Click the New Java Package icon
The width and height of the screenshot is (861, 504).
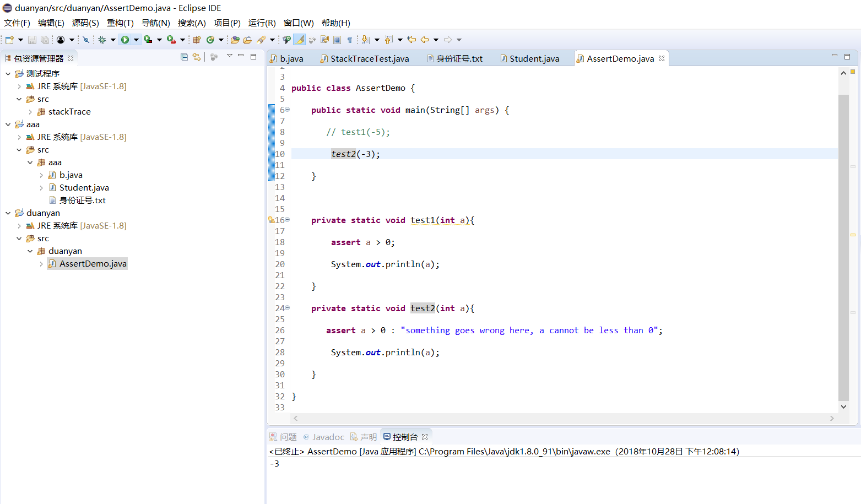tap(197, 40)
